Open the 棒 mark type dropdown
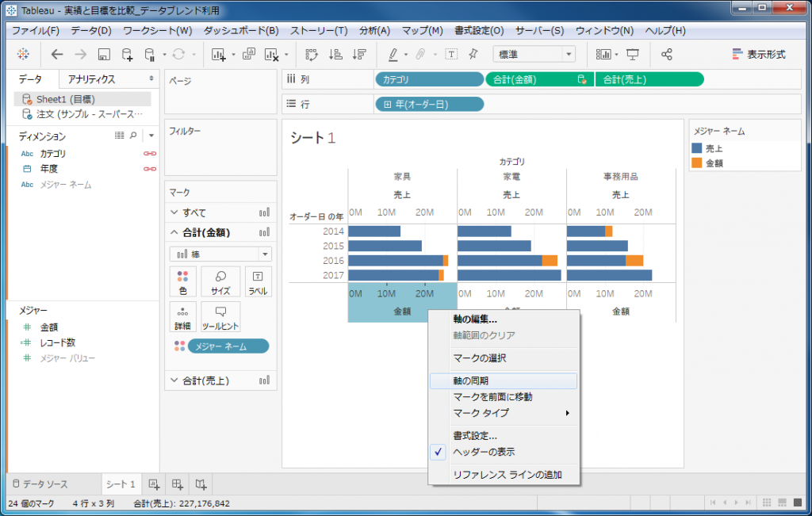The height and width of the screenshot is (516, 812). pos(220,254)
